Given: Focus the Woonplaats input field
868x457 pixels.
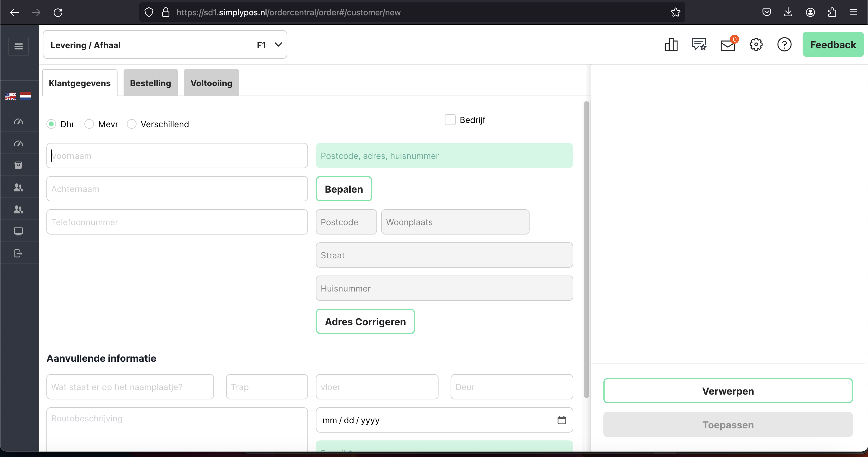Looking at the screenshot, I should [455, 222].
